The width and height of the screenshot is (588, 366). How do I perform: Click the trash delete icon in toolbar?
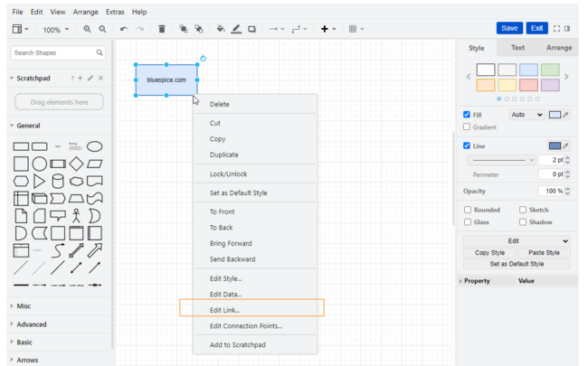[162, 29]
